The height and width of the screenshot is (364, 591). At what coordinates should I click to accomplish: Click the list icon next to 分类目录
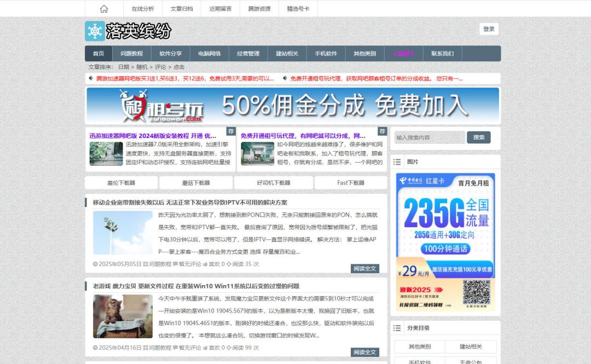[x=397, y=328]
